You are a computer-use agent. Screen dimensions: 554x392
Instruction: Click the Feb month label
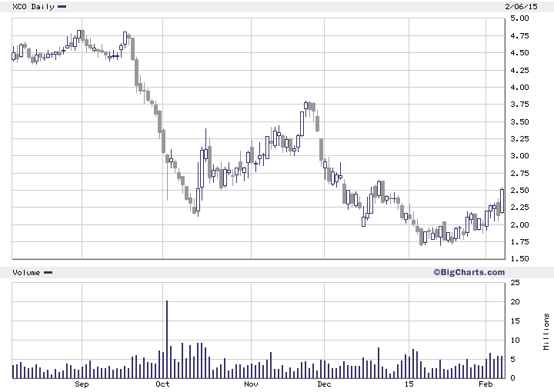pyautogui.click(x=486, y=384)
